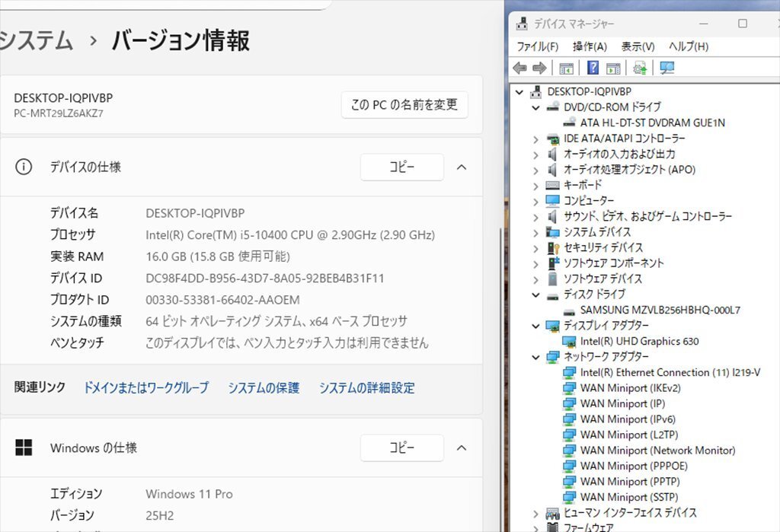Collapse the デバイスの仕様 section chevron
780x532 pixels.
tap(461, 167)
